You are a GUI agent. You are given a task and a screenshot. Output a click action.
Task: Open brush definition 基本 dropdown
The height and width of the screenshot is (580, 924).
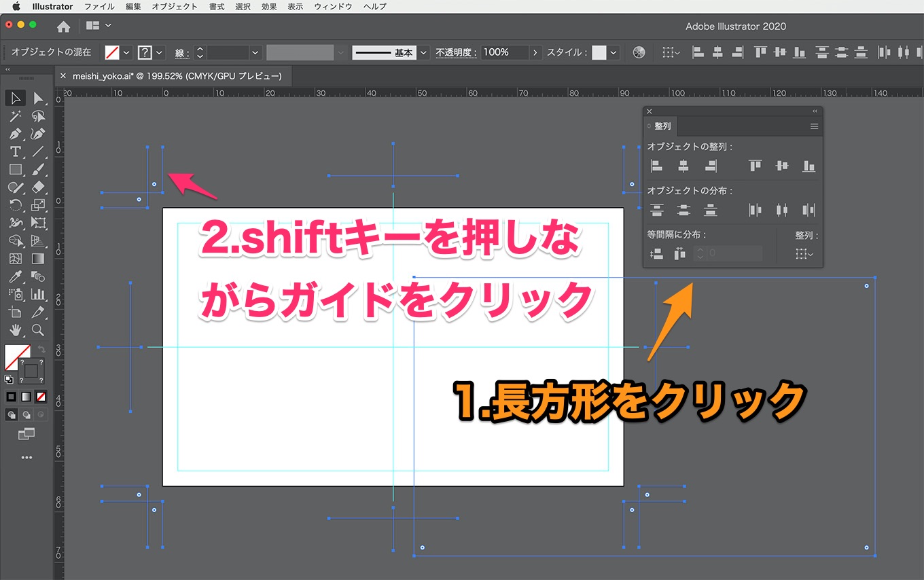pyautogui.click(x=424, y=52)
